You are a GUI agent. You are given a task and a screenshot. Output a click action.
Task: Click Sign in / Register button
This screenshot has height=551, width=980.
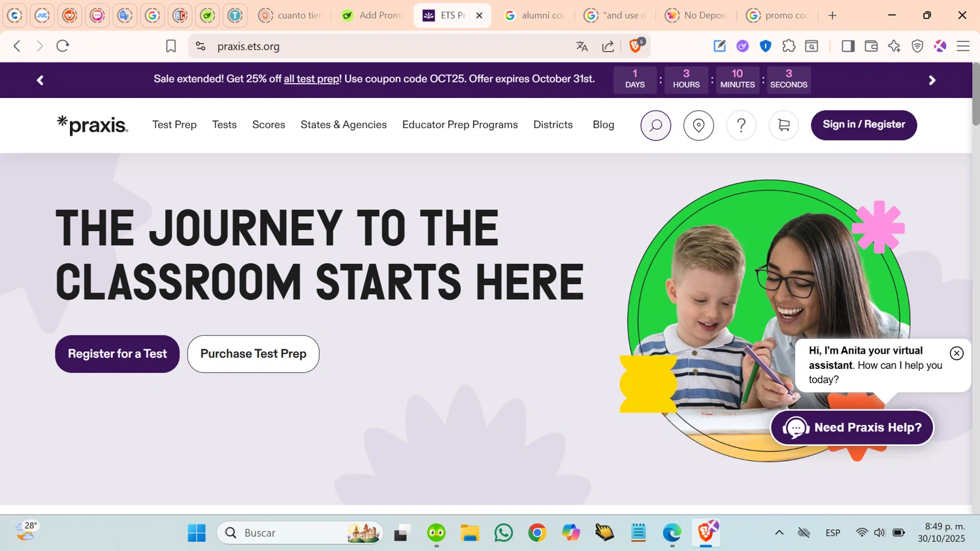click(864, 125)
